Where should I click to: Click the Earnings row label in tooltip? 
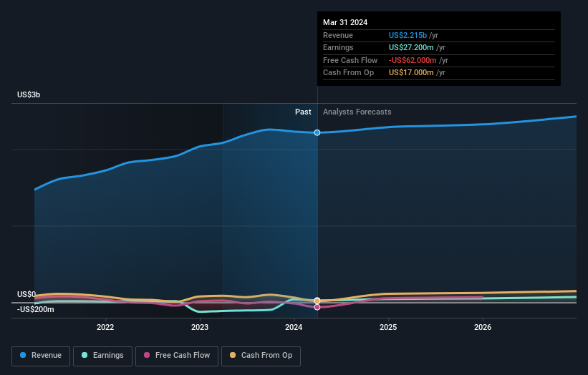338,47
